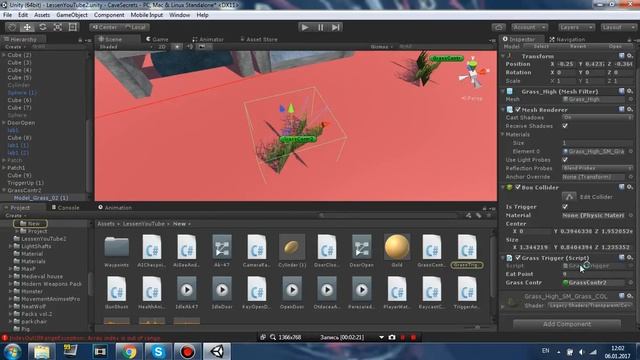Screen dimensions: 640x360
Task: Select the Ak-47 animator controller asset
Action: pos(222,251)
